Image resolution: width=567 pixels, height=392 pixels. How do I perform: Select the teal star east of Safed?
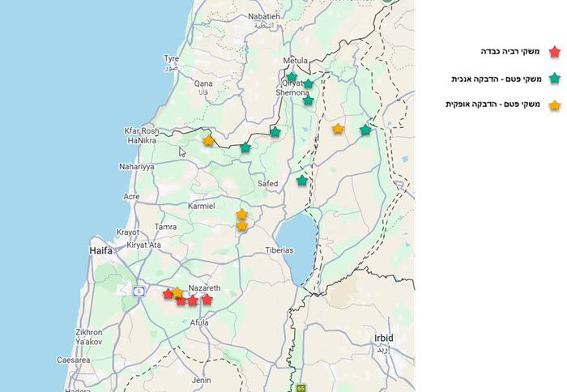tap(302, 180)
